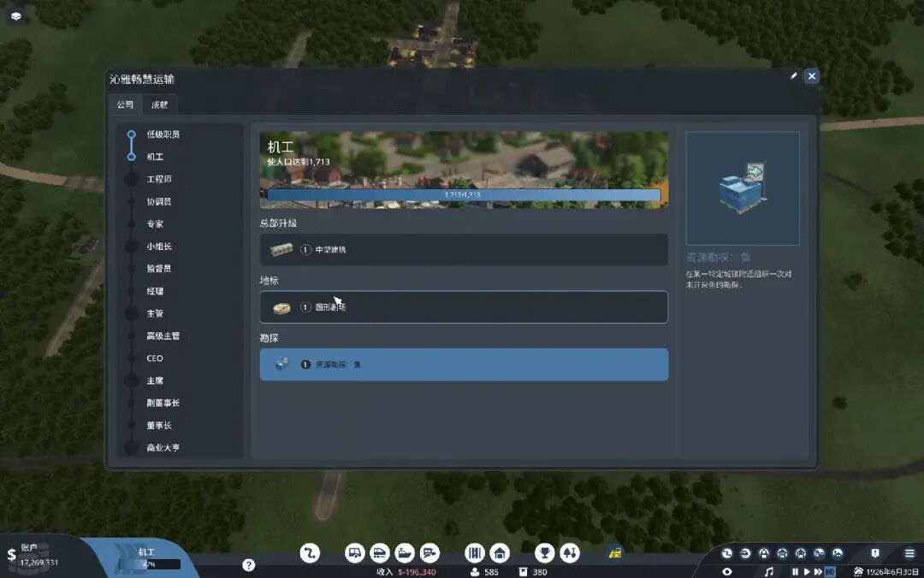The width and height of the screenshot is (924, 578).
Task: Activate the yellow bulldozer tool
Action: 616,552
